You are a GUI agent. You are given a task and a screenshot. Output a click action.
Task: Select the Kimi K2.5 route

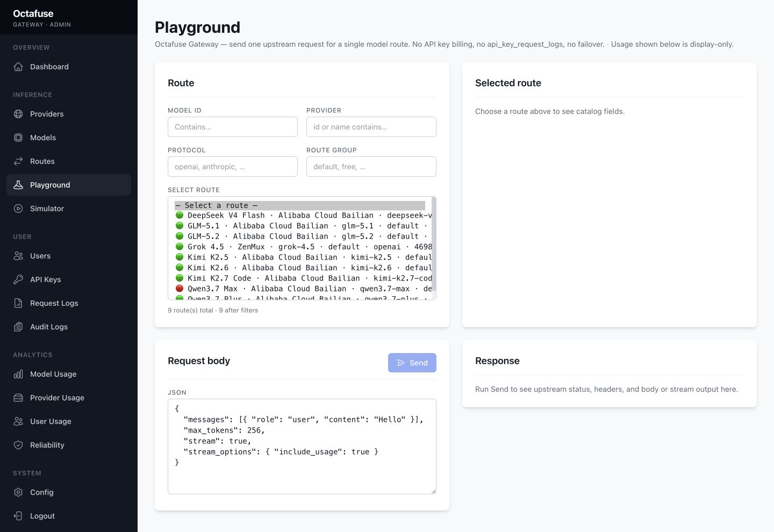coord(303,257)
